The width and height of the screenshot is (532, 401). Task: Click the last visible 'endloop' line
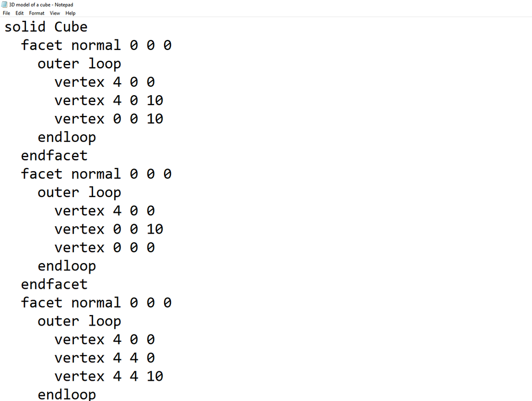tap(66, 394)
